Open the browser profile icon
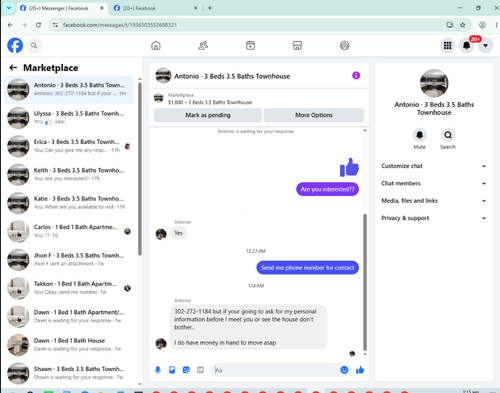This screenshot has width=500, height=393. 482,25
